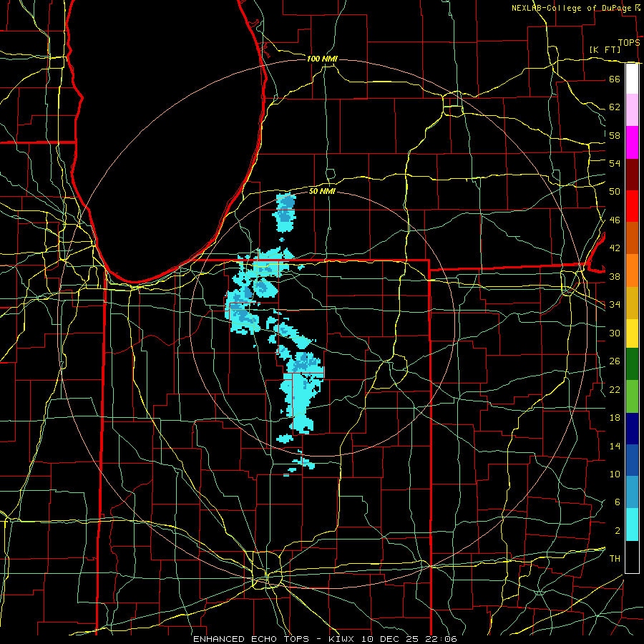Select legend value 30
Screen dimensions: 644x644
[615, 333]
